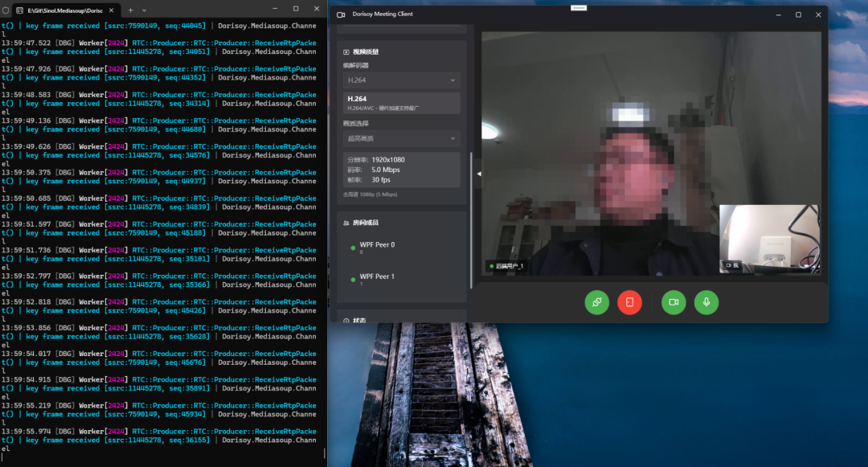Click the Dorisoy Meeting Client camera app icon
868x467 pixels.
[x=341, y=14]
